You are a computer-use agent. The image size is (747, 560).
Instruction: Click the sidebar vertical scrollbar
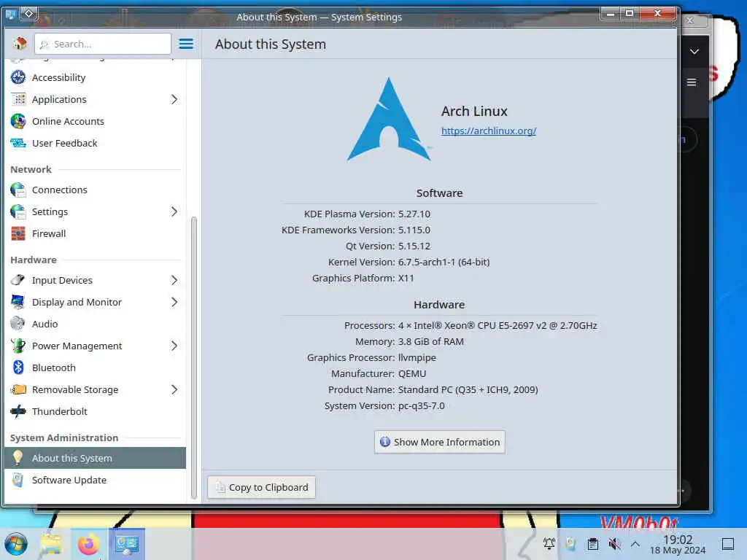pyautogui.click(x=193, y=357)
